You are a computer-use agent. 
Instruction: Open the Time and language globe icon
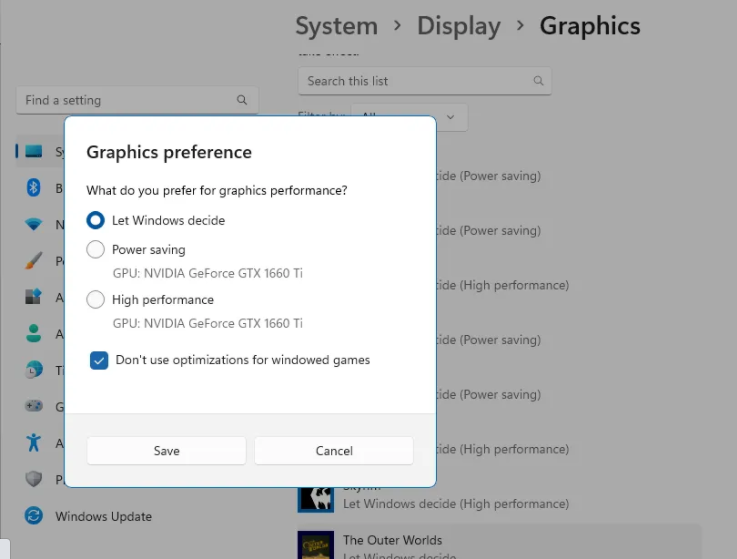[33, 370]
